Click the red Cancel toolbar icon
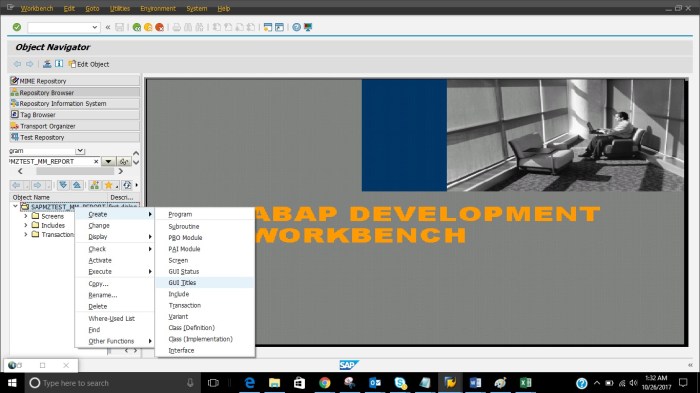The height and width of the screenshot is (393, 700). tap(159, 27)
